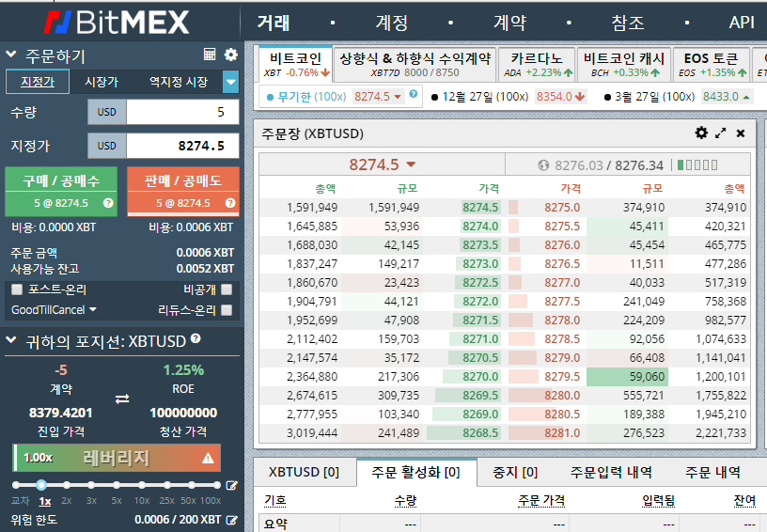The width and height of the screenshot is (767, 532).
Task: Click the 구매 / 공매수 buy button
Action: (61, 191)
